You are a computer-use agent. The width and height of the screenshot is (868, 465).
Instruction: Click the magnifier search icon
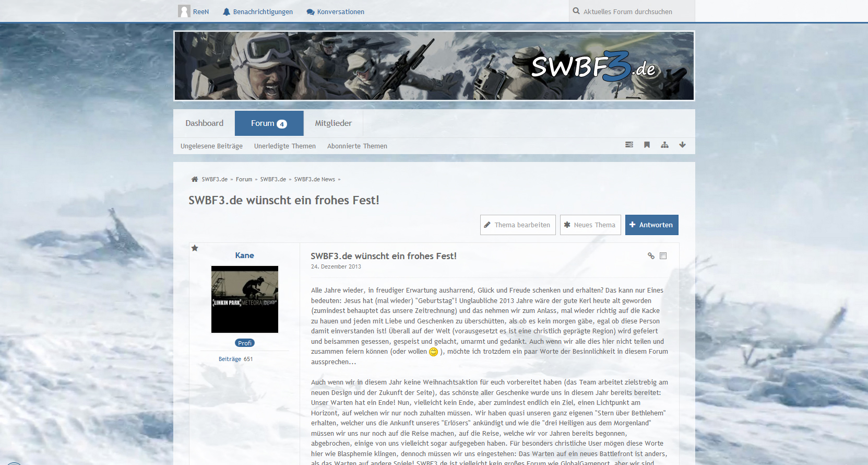point(576,11)
